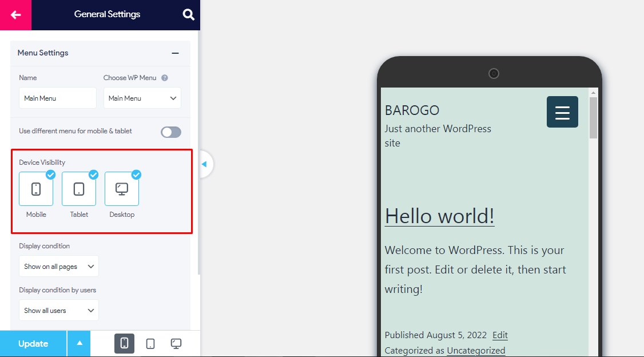Screen dimensions: 644x357
Task: Switch preview to tablet in bottom bar
Action: tap(150, 343)
